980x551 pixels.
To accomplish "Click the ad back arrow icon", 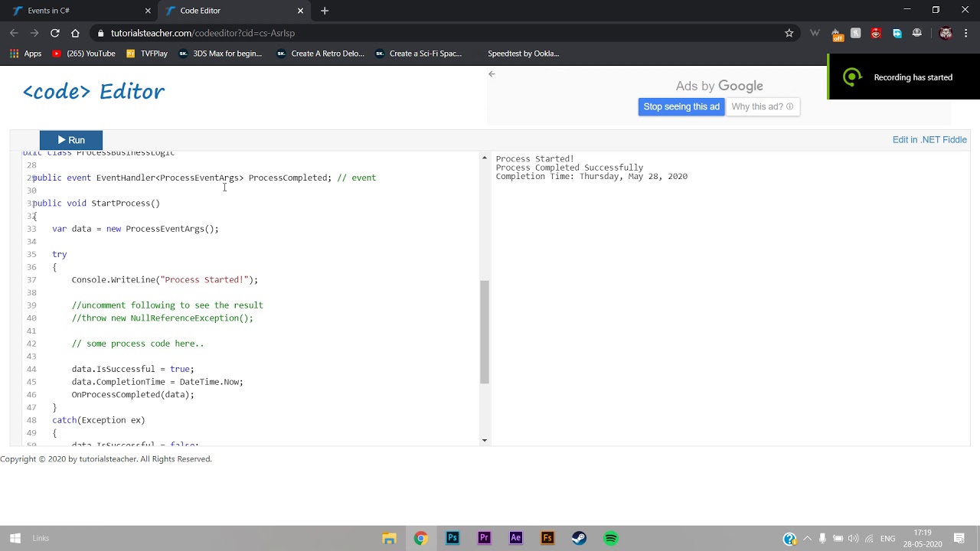I will pyautogui.click(x=492, y=74).
